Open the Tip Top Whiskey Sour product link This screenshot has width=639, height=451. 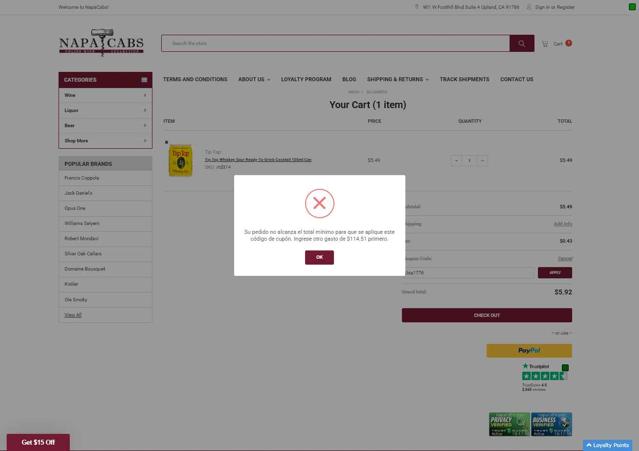258,160
